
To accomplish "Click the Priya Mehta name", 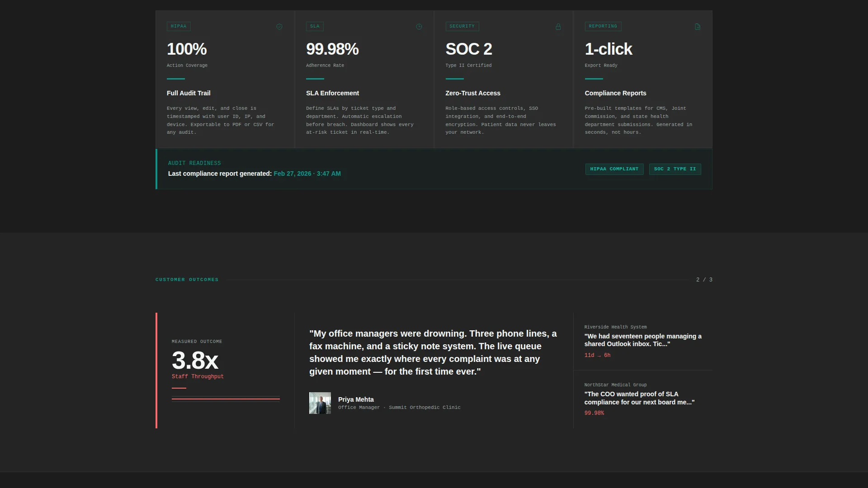I will point(356,399).
